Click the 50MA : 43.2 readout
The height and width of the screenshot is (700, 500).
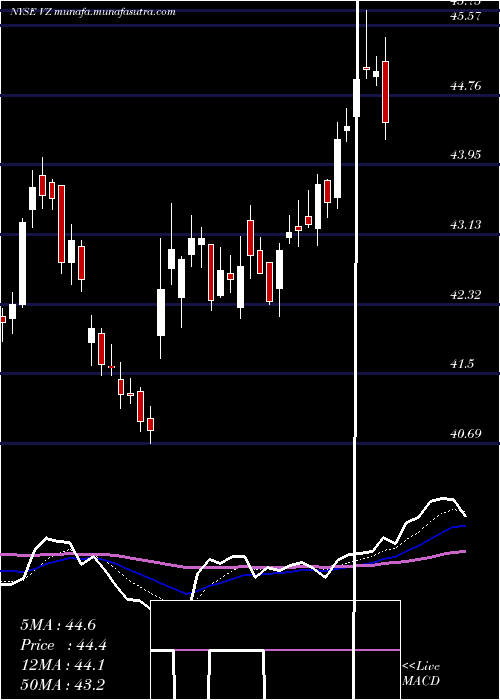(62, 685)
